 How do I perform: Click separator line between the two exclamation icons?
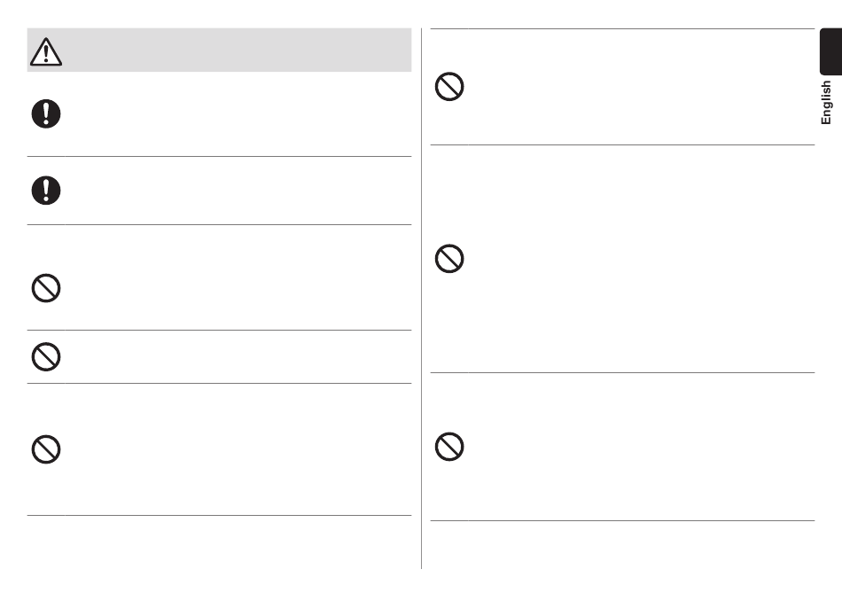pos(219,156)
